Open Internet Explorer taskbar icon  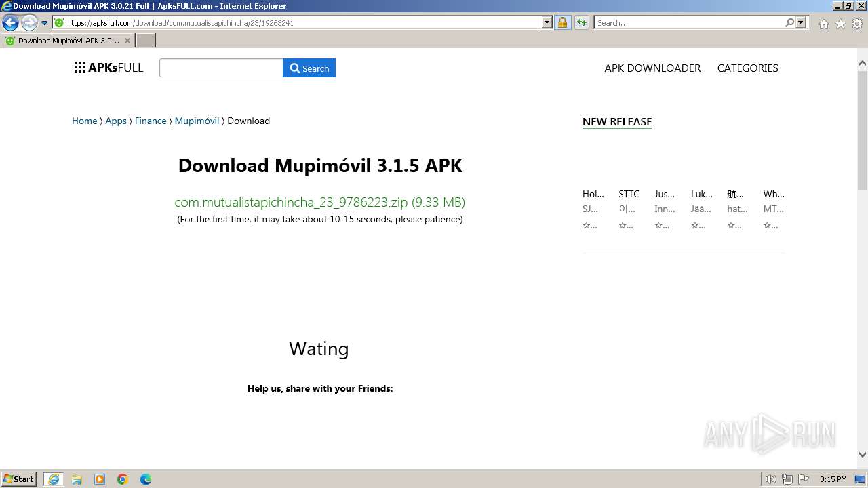[x=54, y=479]
